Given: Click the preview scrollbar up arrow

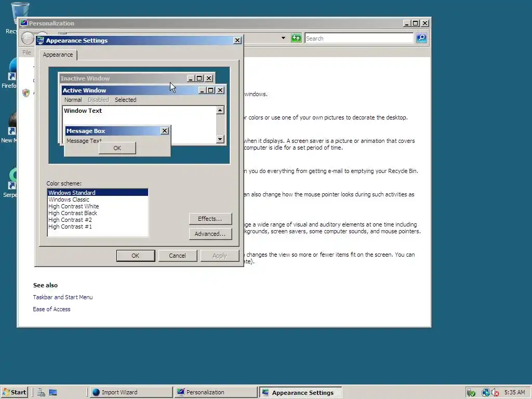Looking at the screenshot, I should click(220, 110).
